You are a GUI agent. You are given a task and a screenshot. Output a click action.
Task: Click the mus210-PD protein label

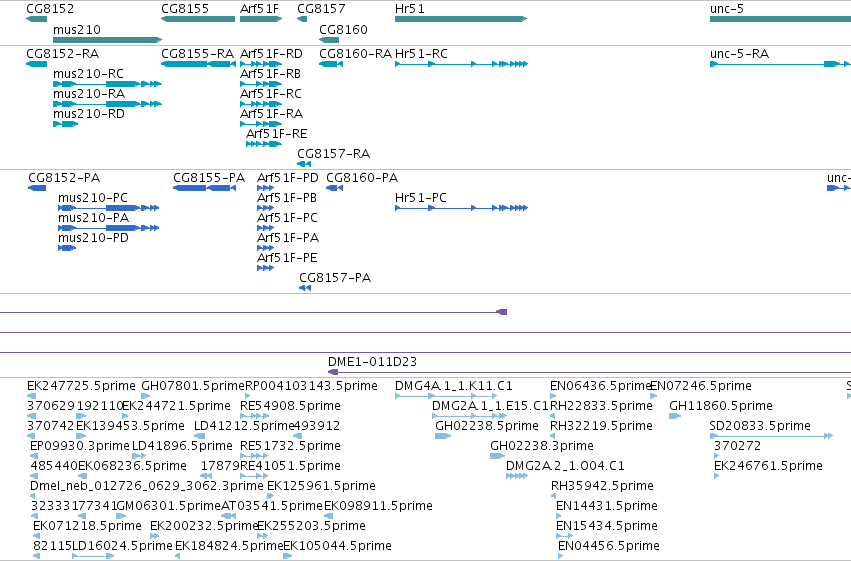tap(93, 238)
